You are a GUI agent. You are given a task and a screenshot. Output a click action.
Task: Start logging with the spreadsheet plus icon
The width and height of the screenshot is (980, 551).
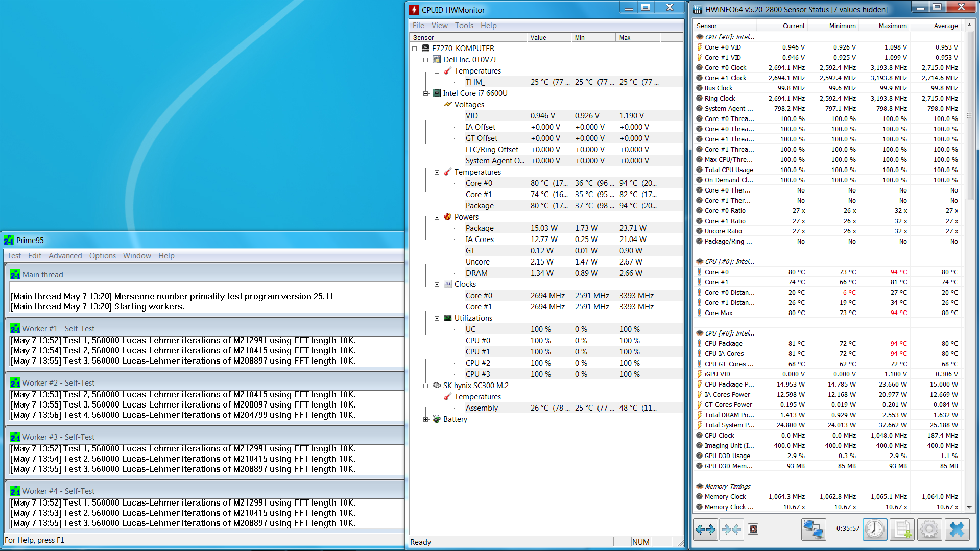pyautogui.click(x=902, y=530)
